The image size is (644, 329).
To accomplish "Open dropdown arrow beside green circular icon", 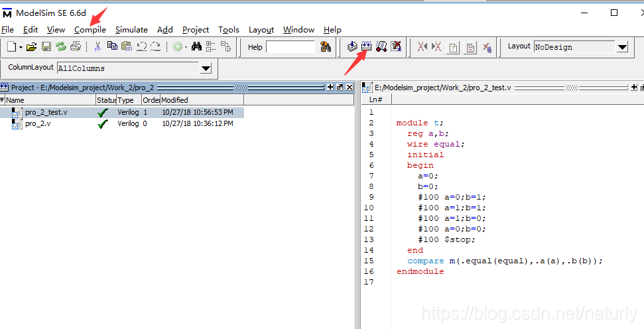I will (186, 47).
